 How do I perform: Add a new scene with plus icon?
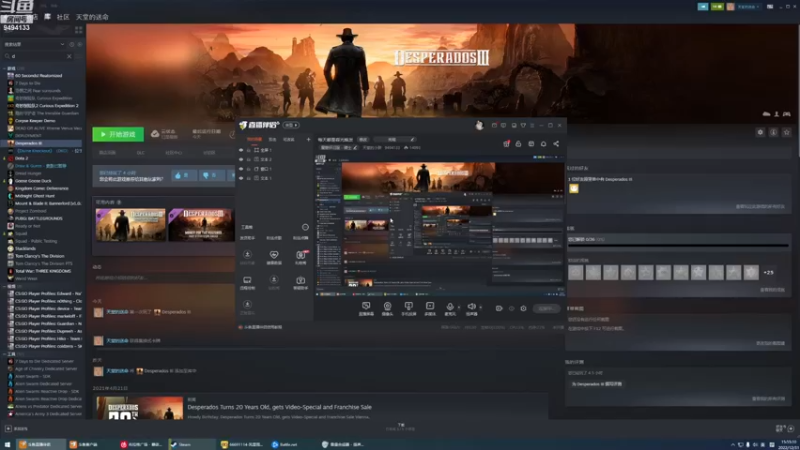(x=308, y=139)
